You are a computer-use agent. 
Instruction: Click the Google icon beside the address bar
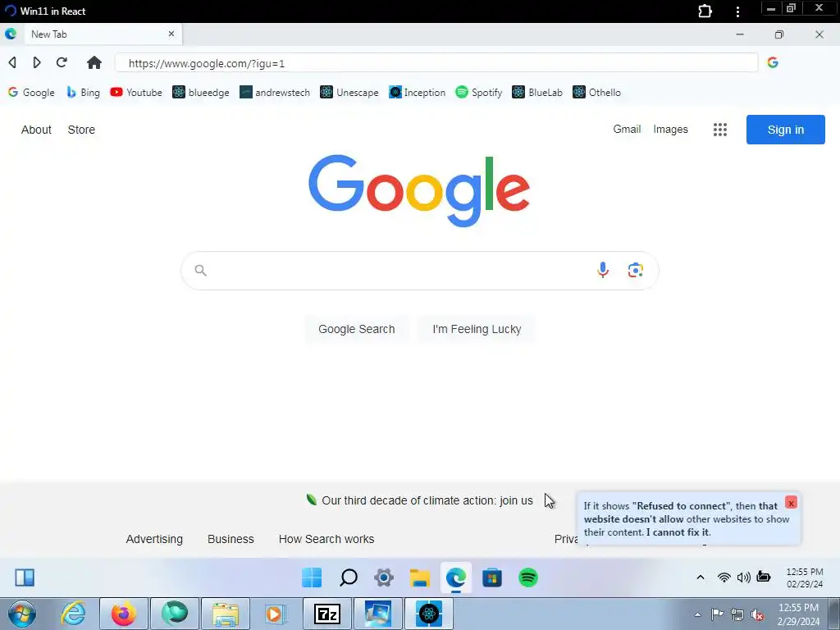coord(773,62)
